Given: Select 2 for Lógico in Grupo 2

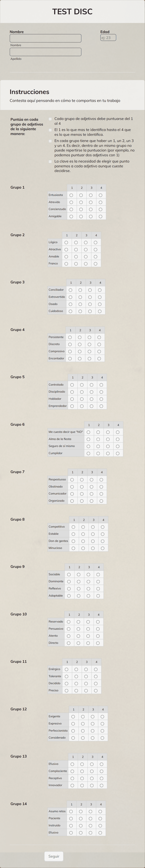Looking at the screenshot, I should [76, 242].
